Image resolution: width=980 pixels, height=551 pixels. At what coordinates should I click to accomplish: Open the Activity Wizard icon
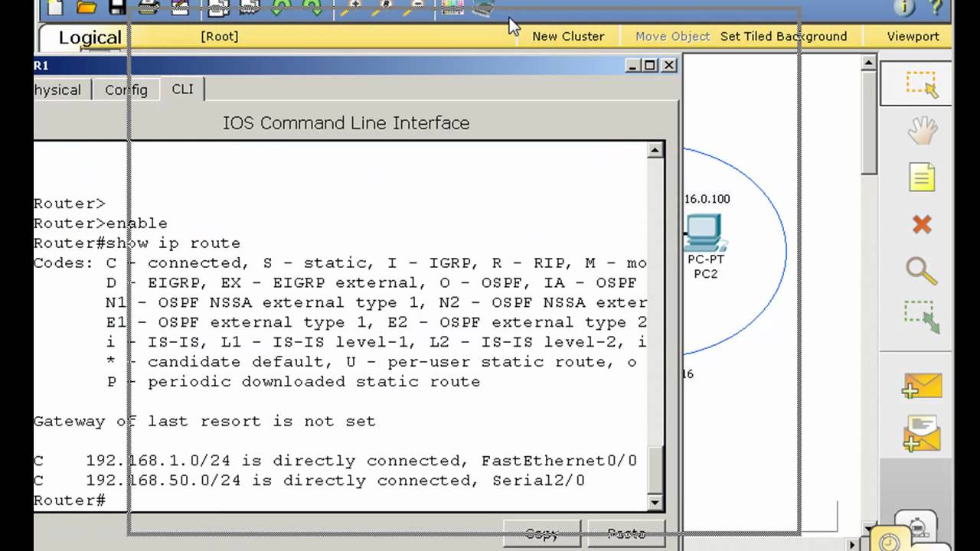click(180, 8)
